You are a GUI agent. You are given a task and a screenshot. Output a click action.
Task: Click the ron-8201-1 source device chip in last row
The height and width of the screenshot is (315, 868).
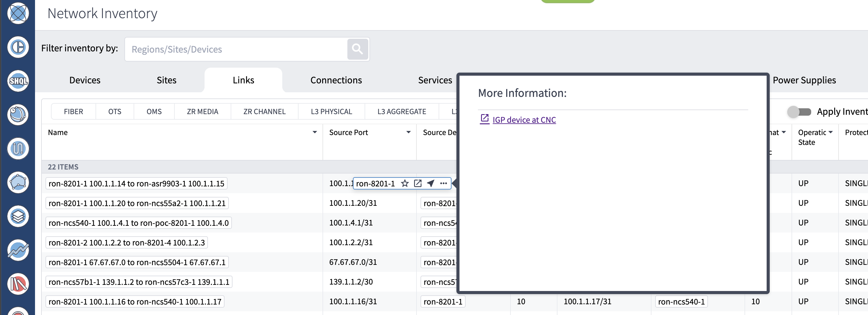point(443,301)
